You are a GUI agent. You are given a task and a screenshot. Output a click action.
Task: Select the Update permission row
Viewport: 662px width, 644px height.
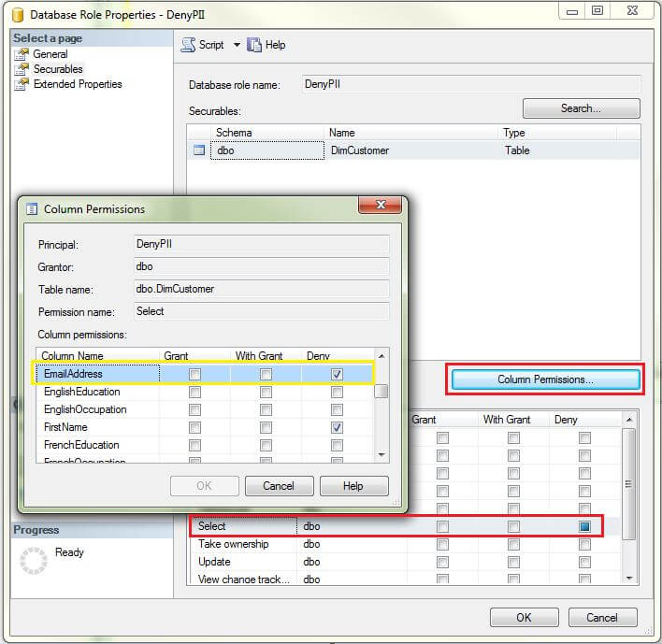[405, 562]
